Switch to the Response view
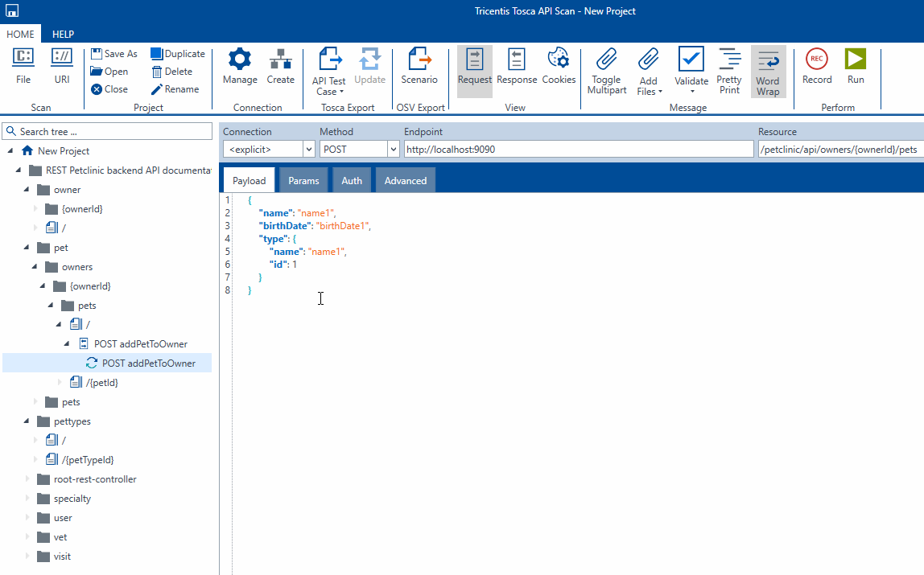This screenshot has width=924, height=575. tap(517, 66)
